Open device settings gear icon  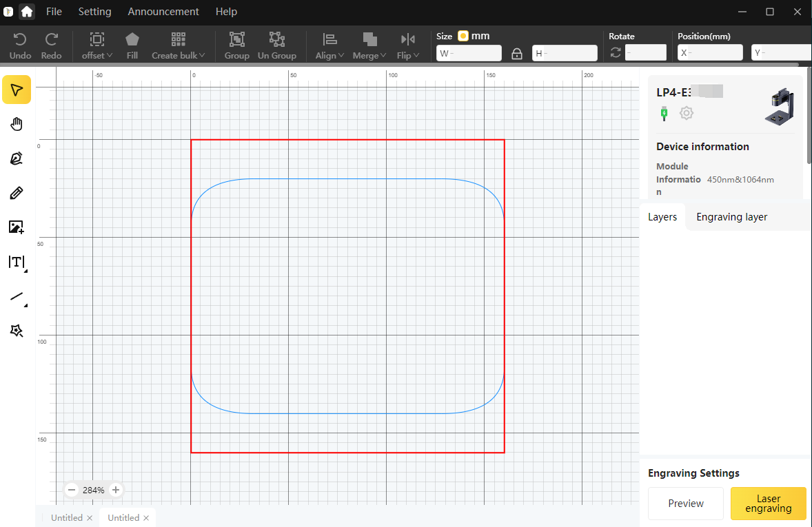(686, 113)
